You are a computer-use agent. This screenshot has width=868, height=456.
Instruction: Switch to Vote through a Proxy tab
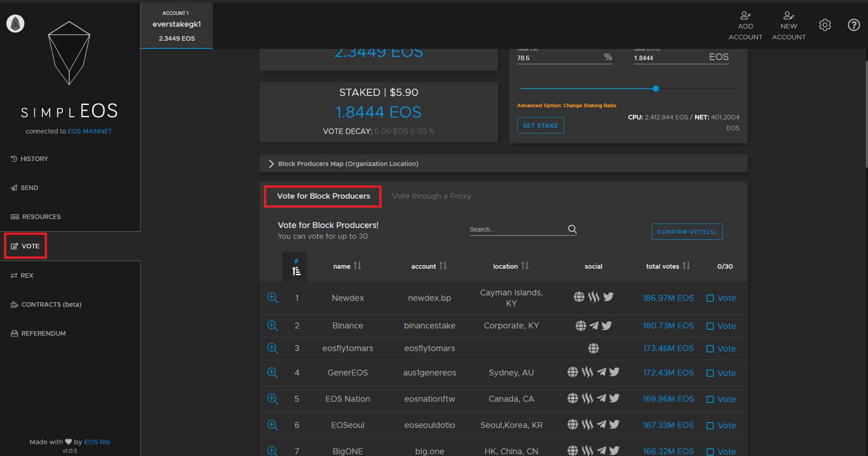click(431, 196)
